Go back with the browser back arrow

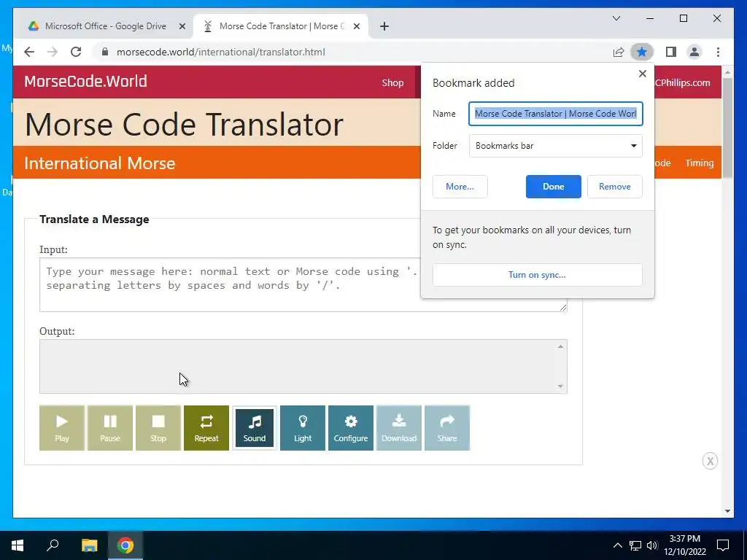click(x=29, y=52)
